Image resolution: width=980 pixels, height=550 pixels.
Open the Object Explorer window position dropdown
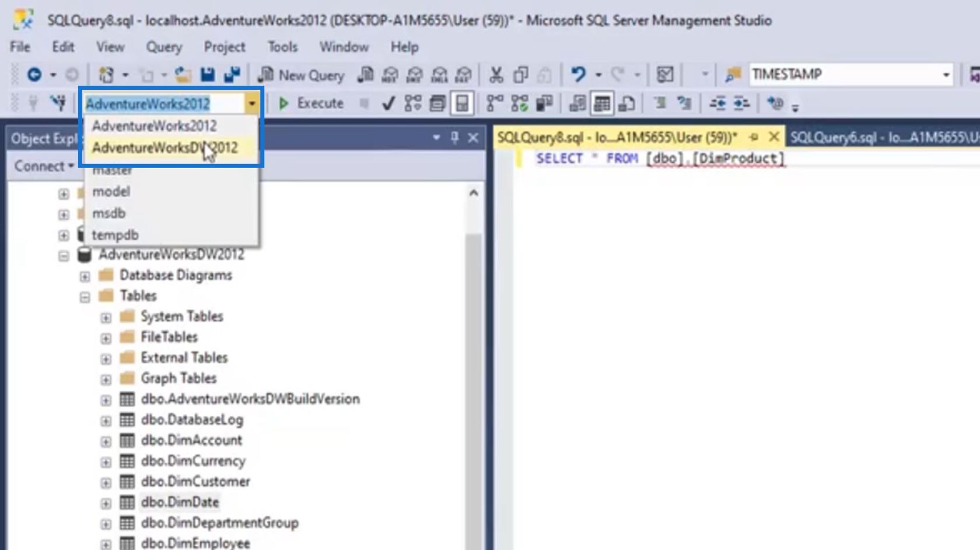436,138
